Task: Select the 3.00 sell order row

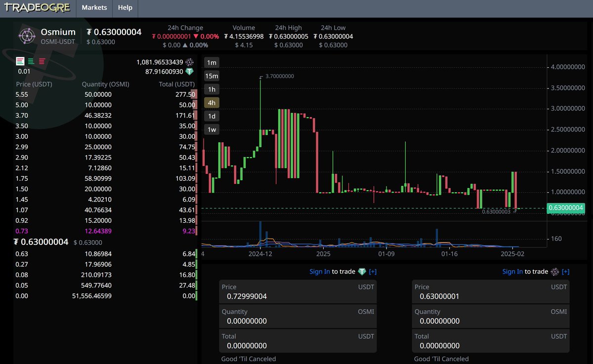Action: coord(106,136)
